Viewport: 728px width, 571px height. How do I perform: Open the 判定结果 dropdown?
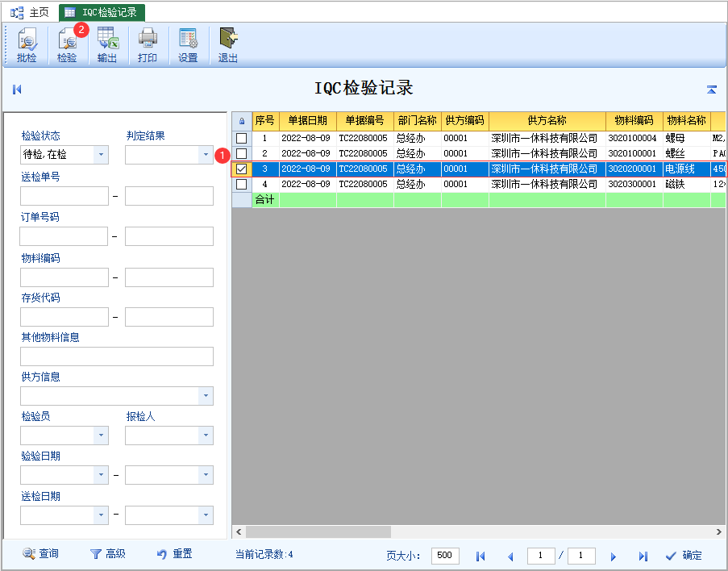pyautogui.click(x=206, y=155)
